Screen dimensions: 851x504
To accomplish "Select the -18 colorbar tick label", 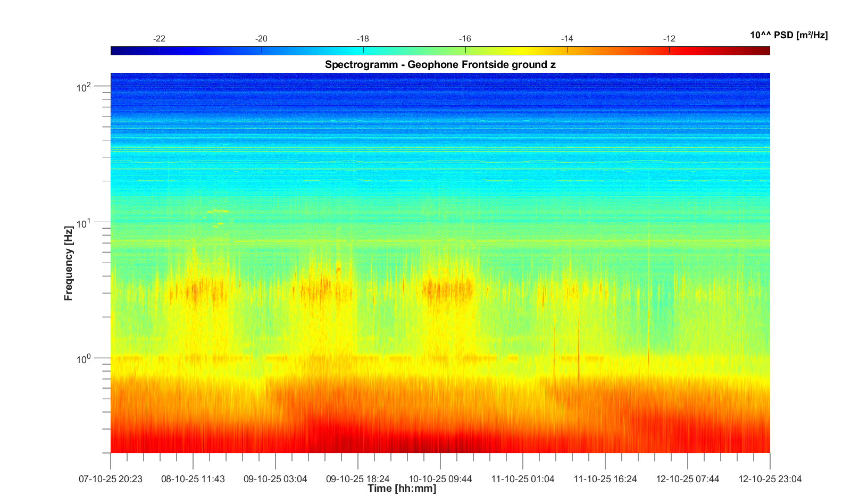I will click(363, 39).
